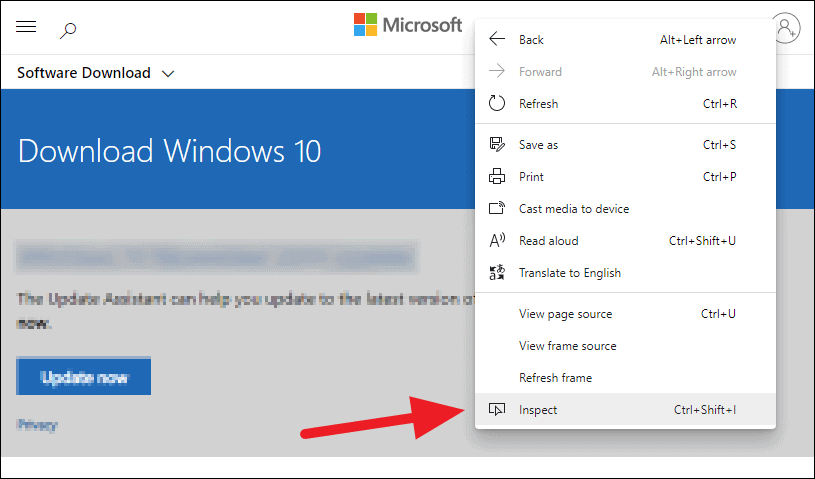Open the Privacy link

(x=37, y=425)
